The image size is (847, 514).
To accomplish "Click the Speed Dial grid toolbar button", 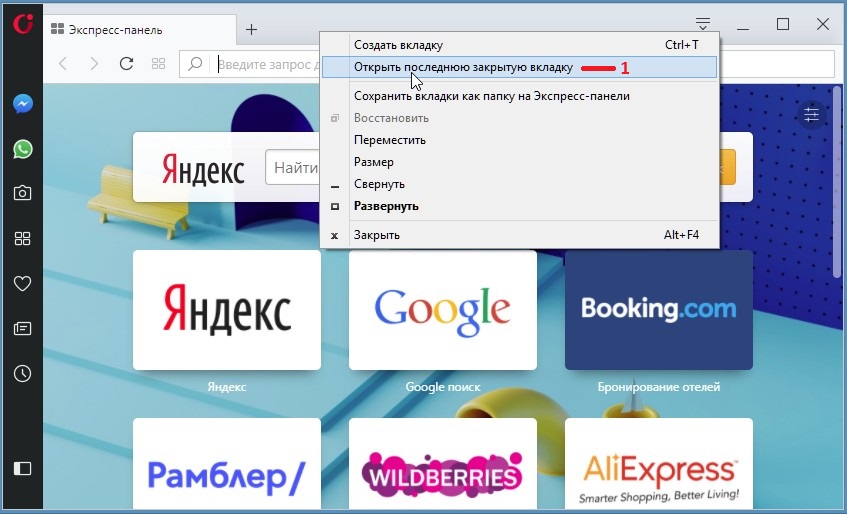I will point(158,64).
